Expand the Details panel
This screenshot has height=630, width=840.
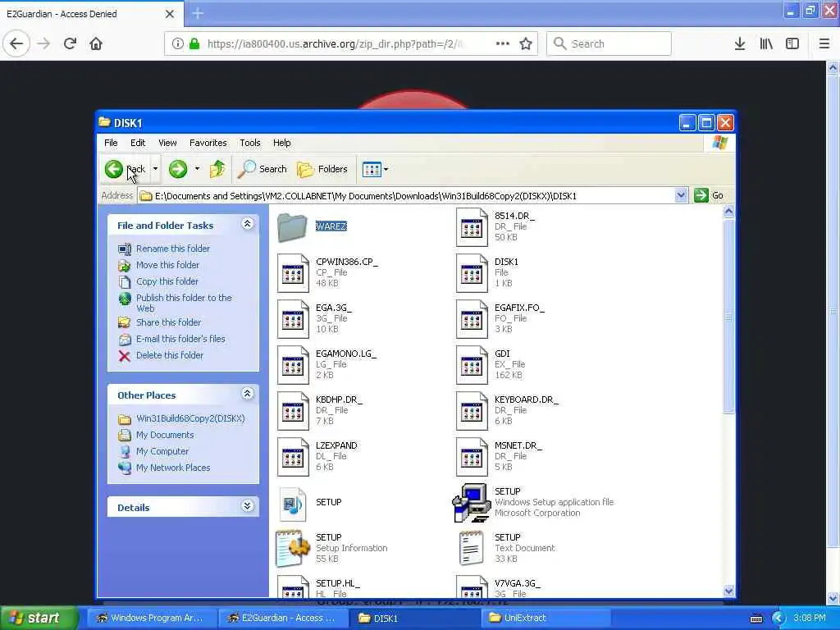point(247,506)
